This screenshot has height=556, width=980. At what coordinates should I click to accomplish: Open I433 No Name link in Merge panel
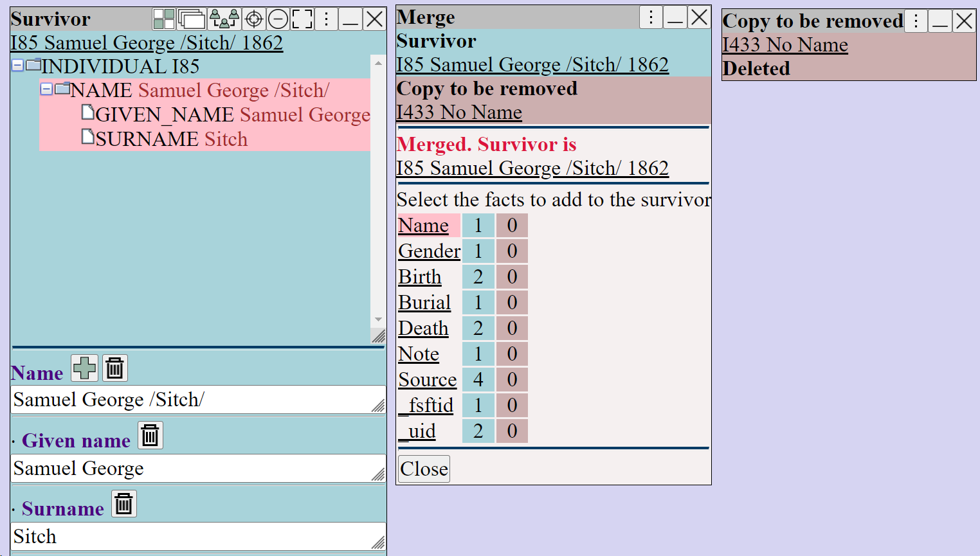459,112
